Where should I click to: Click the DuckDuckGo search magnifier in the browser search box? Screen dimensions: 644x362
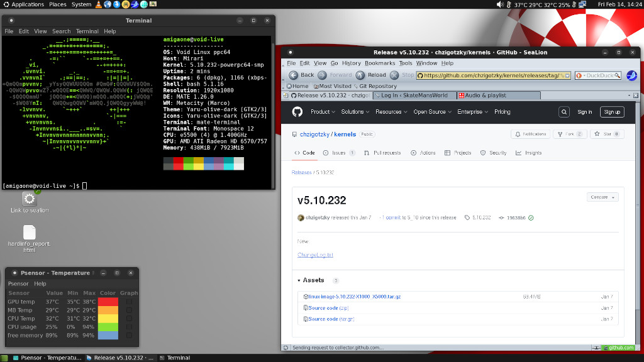pos(617,75)
